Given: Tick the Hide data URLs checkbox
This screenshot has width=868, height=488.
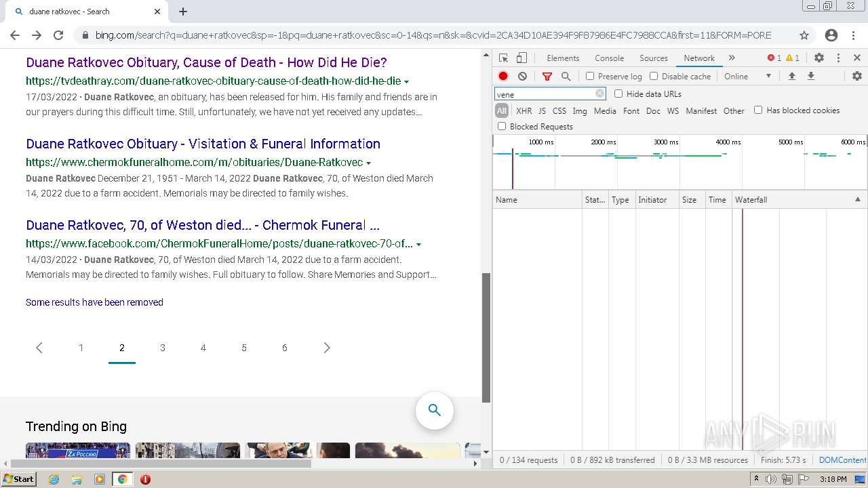Looking at the screenshot, I should point(618,94).
